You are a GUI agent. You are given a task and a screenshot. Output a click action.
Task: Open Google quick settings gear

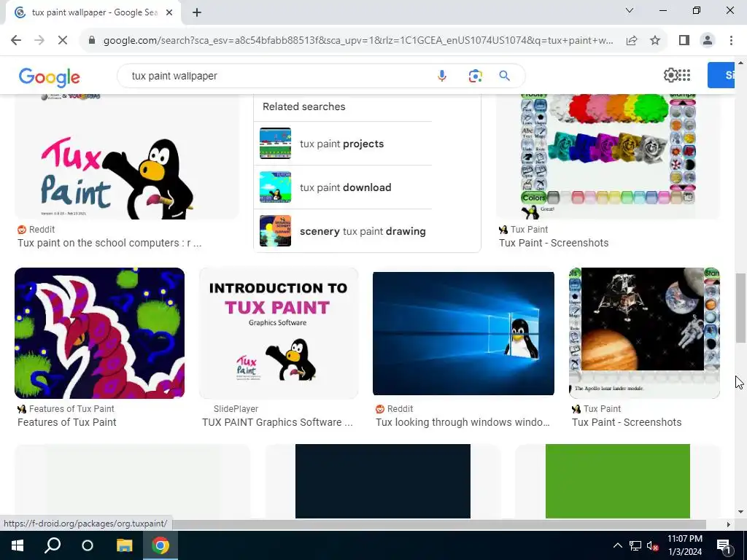point(670,75)
